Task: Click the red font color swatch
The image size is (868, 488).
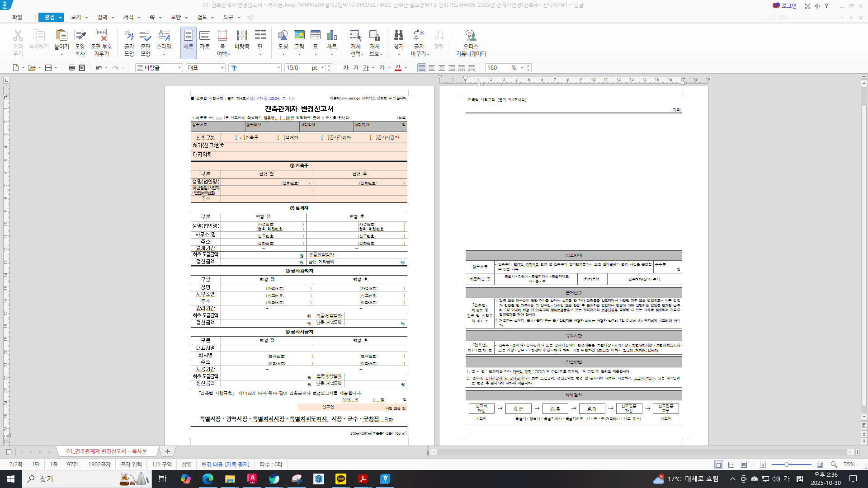Action: 398,68
